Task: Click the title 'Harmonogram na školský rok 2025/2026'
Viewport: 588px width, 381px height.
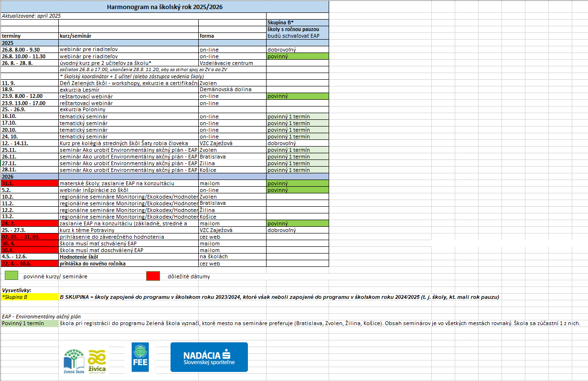Action: coord(165,7)
